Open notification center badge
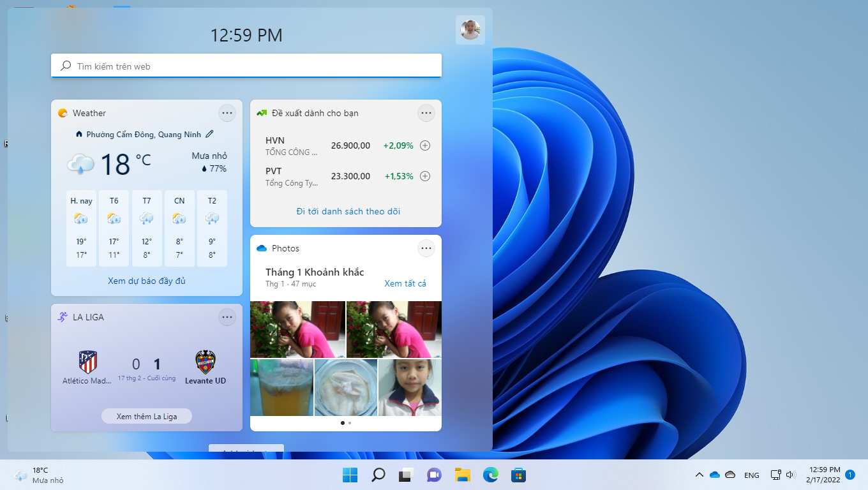The image size is (868, 490). (x=850, y=475)
